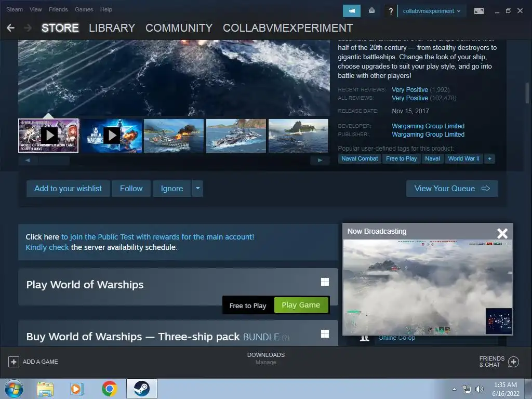This screenshot has width=532, height=399.
Task: Open the taskbar clock and date
Action: 506,389
